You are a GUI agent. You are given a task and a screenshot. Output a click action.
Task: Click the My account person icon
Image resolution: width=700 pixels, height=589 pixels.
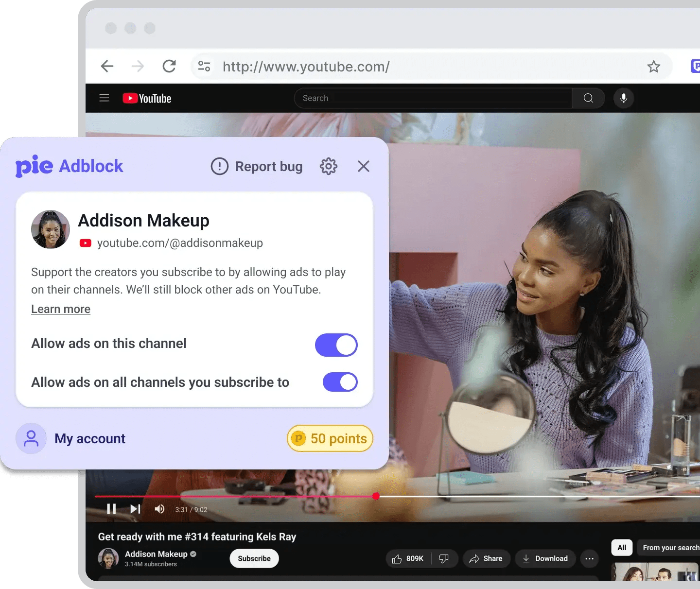(x=31, y=438)
